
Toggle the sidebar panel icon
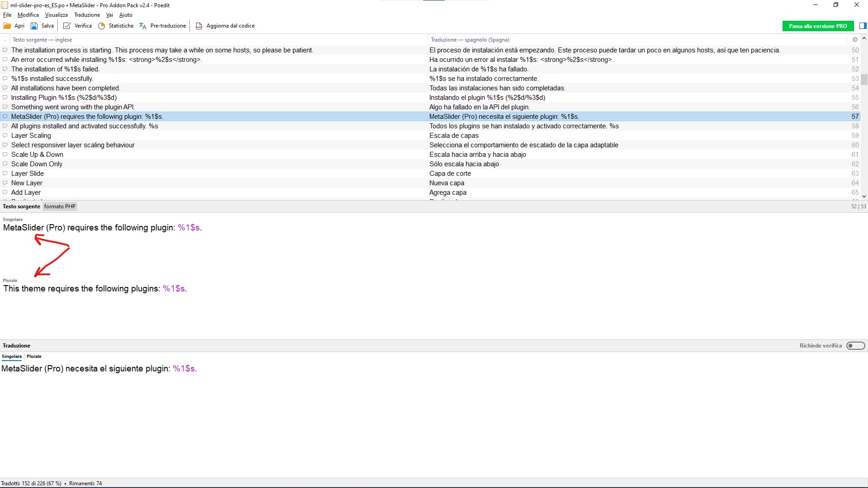tap(863, 26)
